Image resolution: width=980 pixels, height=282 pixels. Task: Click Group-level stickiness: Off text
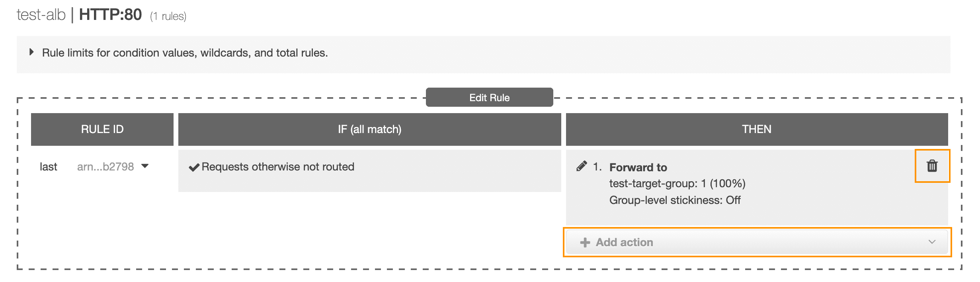pos(675,200)
